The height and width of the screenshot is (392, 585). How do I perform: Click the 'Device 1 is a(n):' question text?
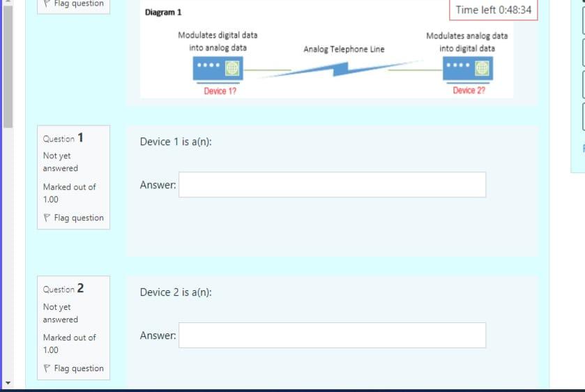tap(176, 142)
